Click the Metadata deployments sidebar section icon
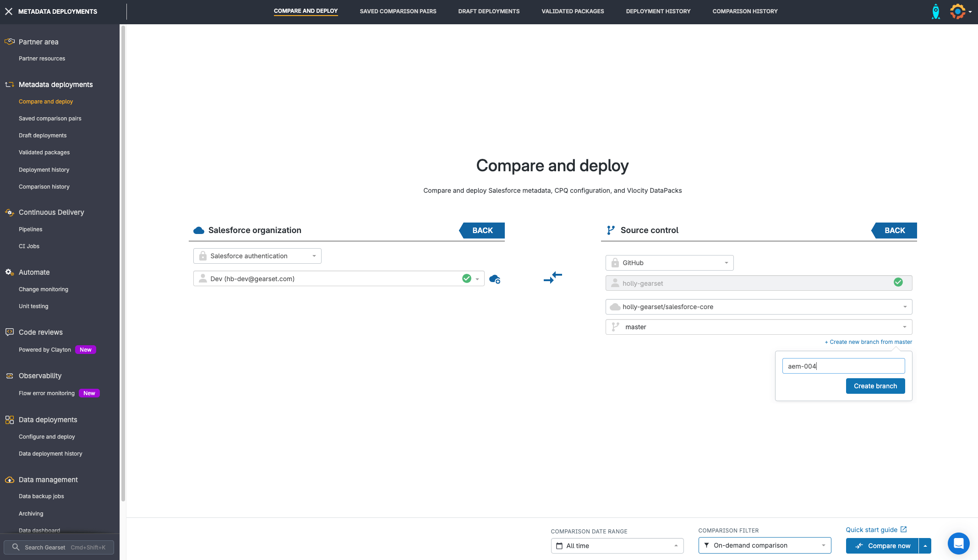978x560 pixels. pos(9,85)
